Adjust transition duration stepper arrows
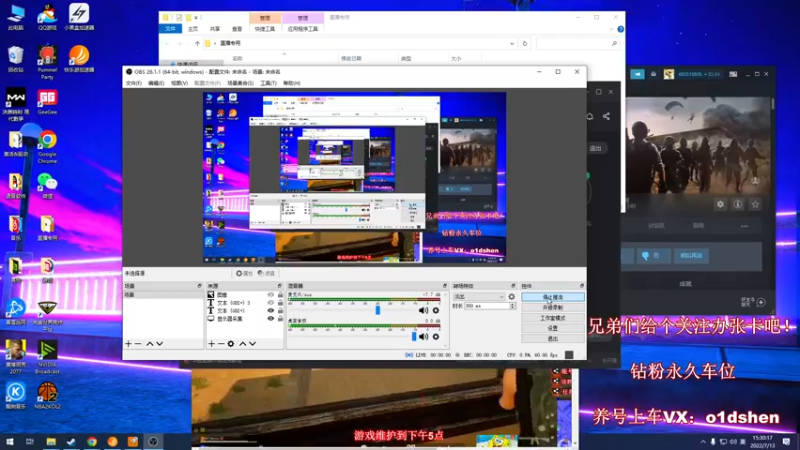Screen dimensions: 800x450 pyautogui.click(x=512, y=306)
